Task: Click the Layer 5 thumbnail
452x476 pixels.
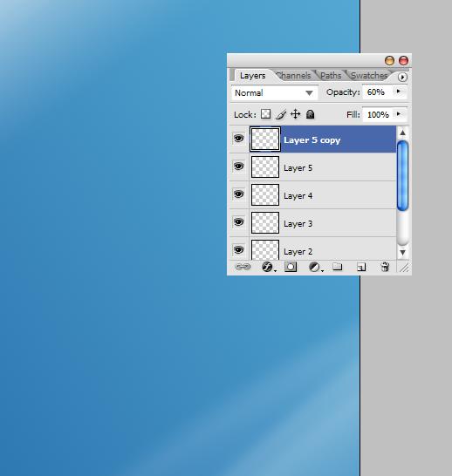Action: tap(265, 167)
